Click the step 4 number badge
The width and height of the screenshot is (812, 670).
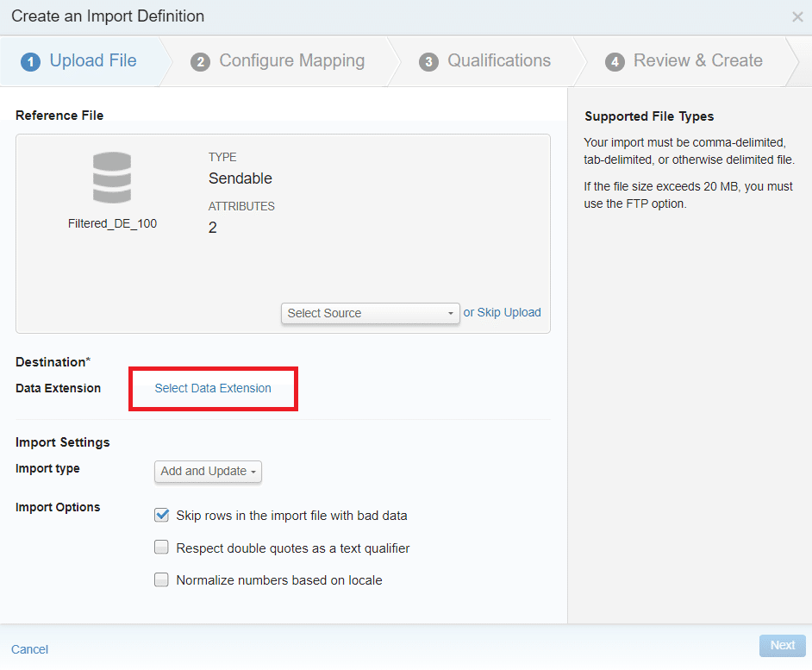[x=615, y=62]
